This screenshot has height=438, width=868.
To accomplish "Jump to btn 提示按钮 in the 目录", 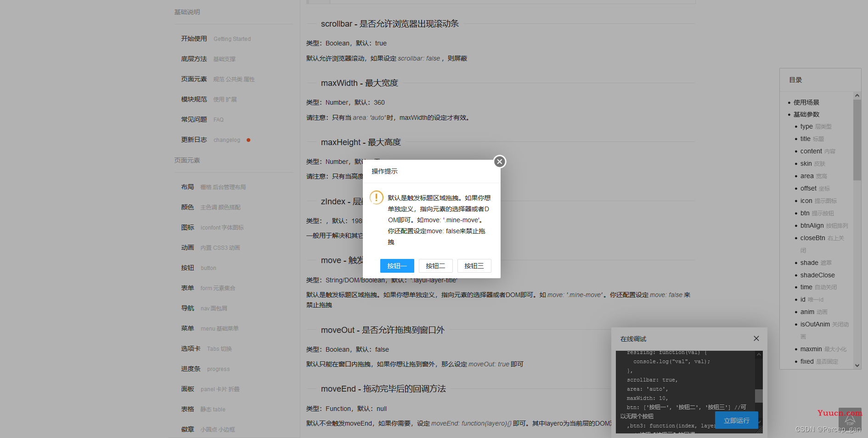I will point(817,213).
